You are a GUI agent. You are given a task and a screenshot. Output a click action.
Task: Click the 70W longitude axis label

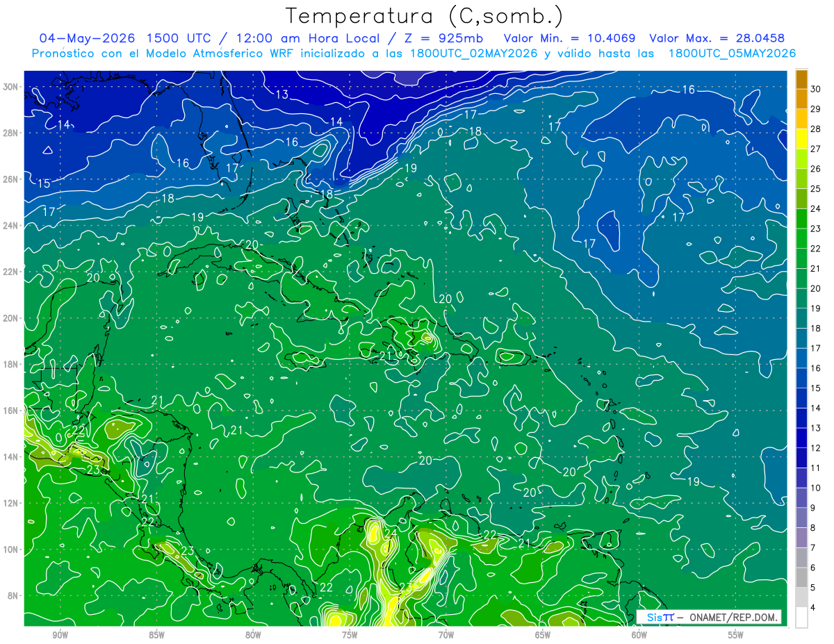coord(445,634)
